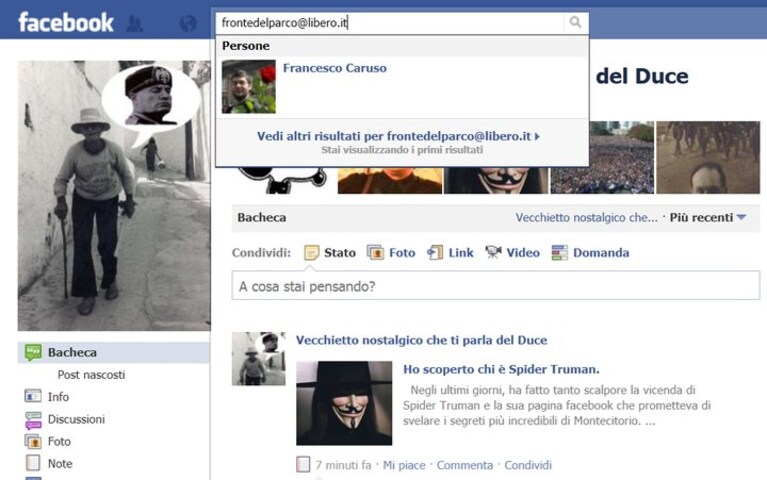Click the A cosa stai pensando? field
The image size is (767, 480).
[496, 286]
